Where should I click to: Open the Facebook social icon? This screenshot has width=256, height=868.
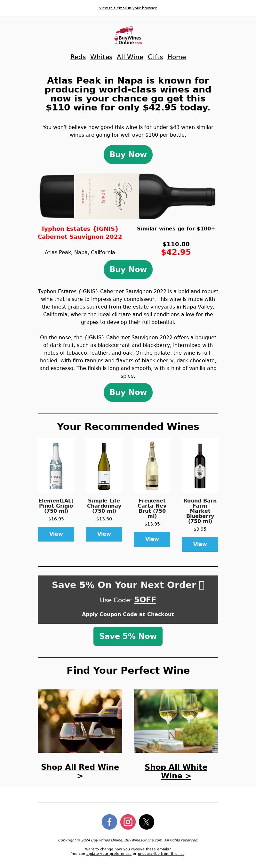pyautogui.click(x=109, y=822)
